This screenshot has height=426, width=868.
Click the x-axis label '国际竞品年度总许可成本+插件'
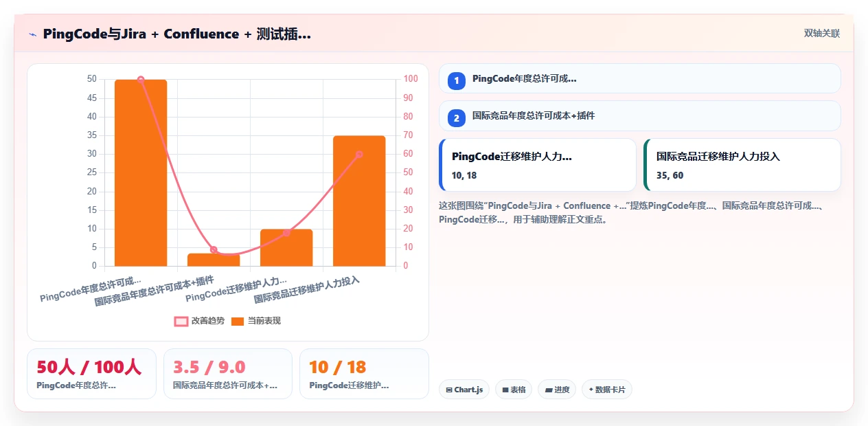pos(155,291)
